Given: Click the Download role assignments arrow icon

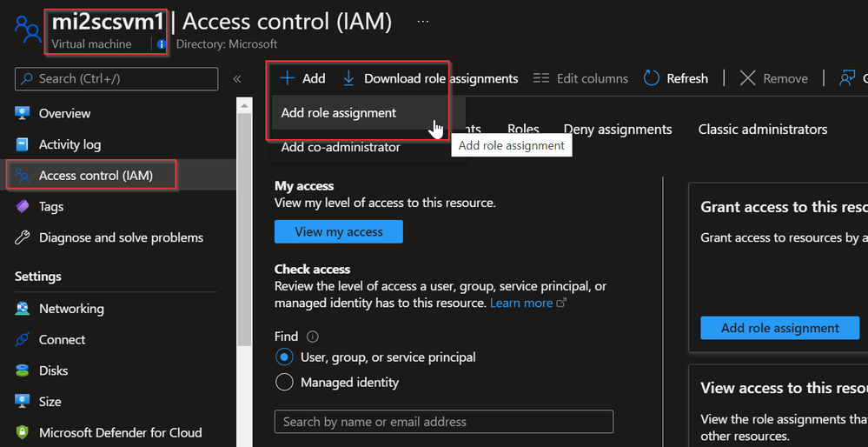Looking at the screenshot, I should [348, 78].
